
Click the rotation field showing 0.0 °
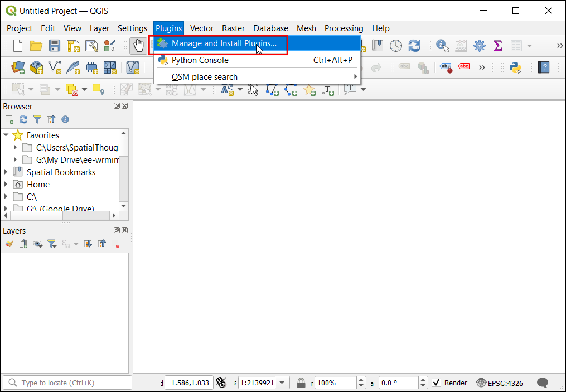[x=398, y=383]
